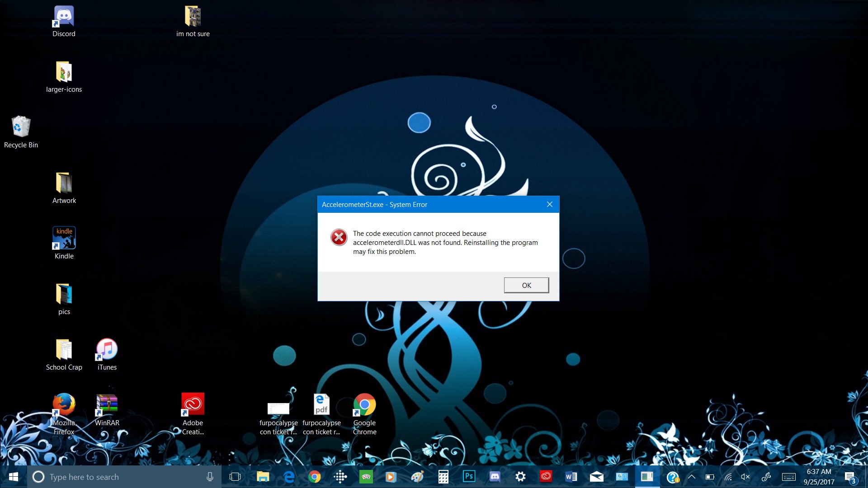The image size is (868, 488).
Task: Launch Calculator from the taskbar
Action: [x=443, y=477]
